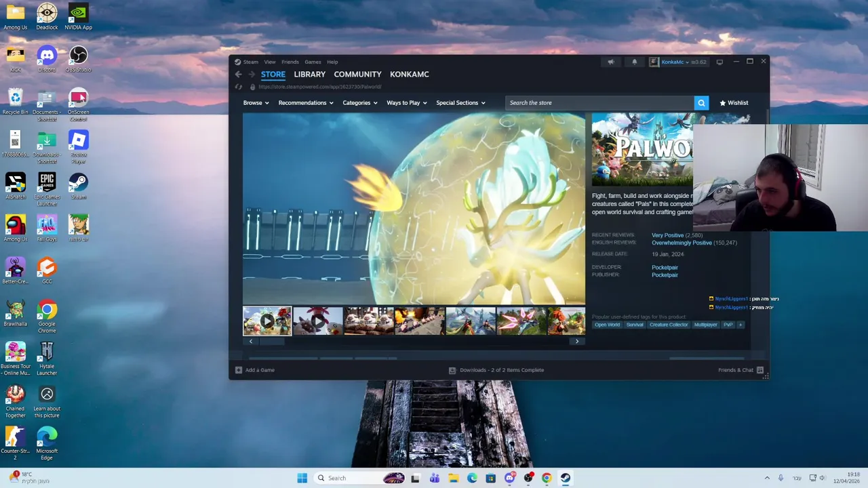Open the Games menu
868x488 pixels.
313,62
